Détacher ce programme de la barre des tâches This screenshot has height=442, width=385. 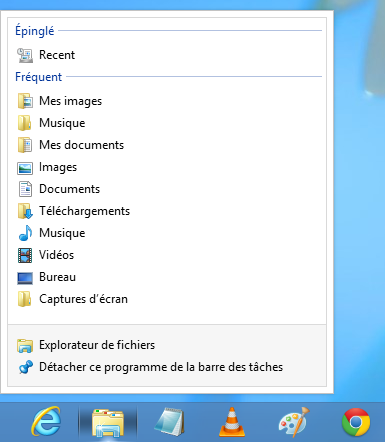(x=167, y=367)
